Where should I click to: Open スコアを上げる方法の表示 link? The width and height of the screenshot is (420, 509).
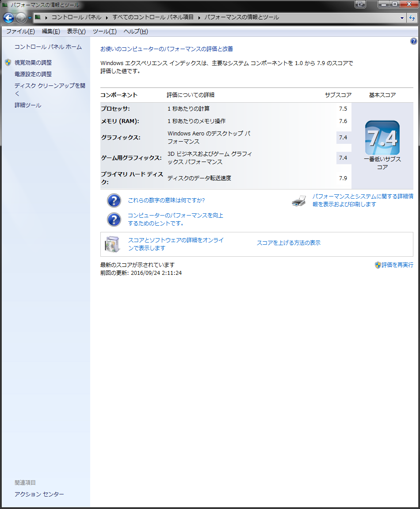(289, 243)
